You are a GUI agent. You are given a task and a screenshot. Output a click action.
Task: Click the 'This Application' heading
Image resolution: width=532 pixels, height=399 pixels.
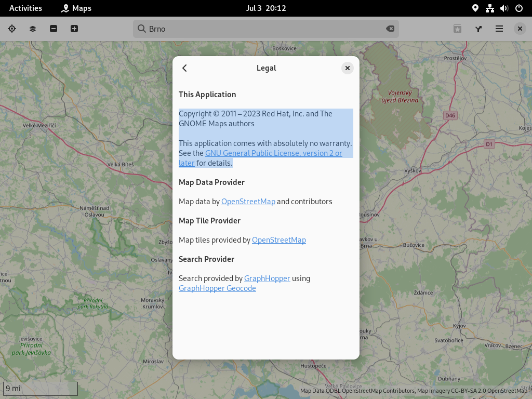[207, 95]
